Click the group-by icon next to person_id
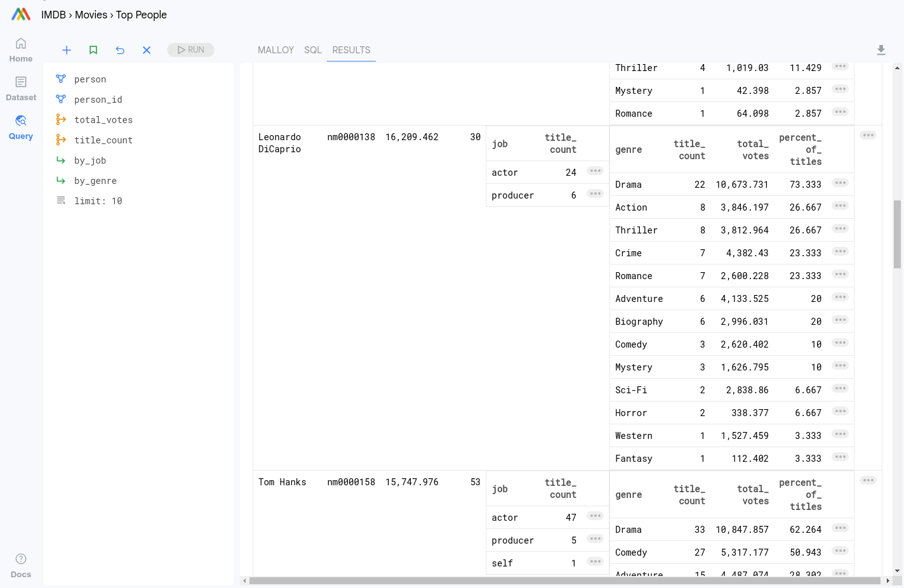The width and height of the screenshot is (904, 588). pos(61,99)
